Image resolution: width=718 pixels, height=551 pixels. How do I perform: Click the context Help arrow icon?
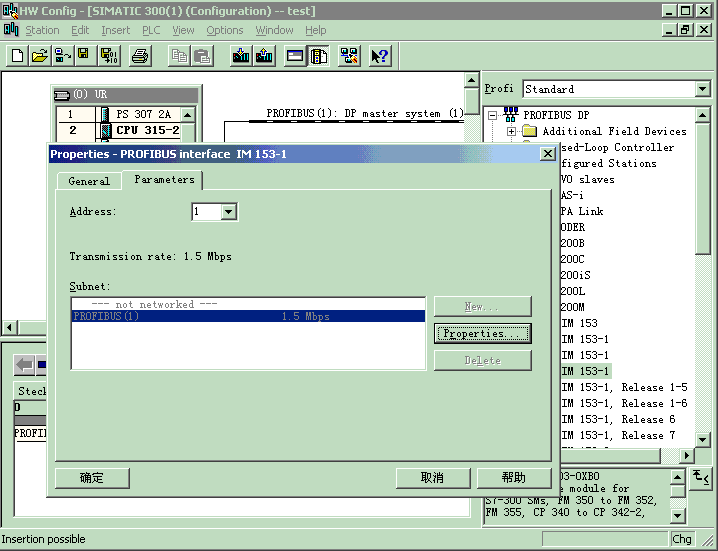point(379,56)
